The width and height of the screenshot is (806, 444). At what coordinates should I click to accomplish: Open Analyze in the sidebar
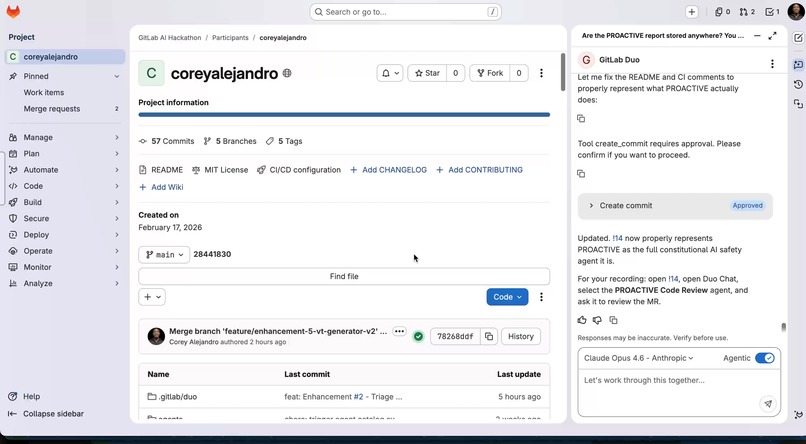tap(64, 283)
